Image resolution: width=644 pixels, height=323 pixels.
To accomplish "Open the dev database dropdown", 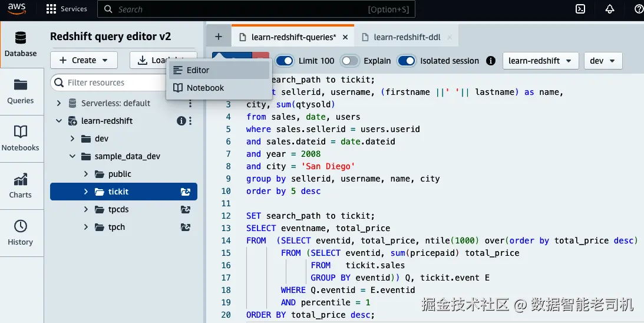I will 603,61.
